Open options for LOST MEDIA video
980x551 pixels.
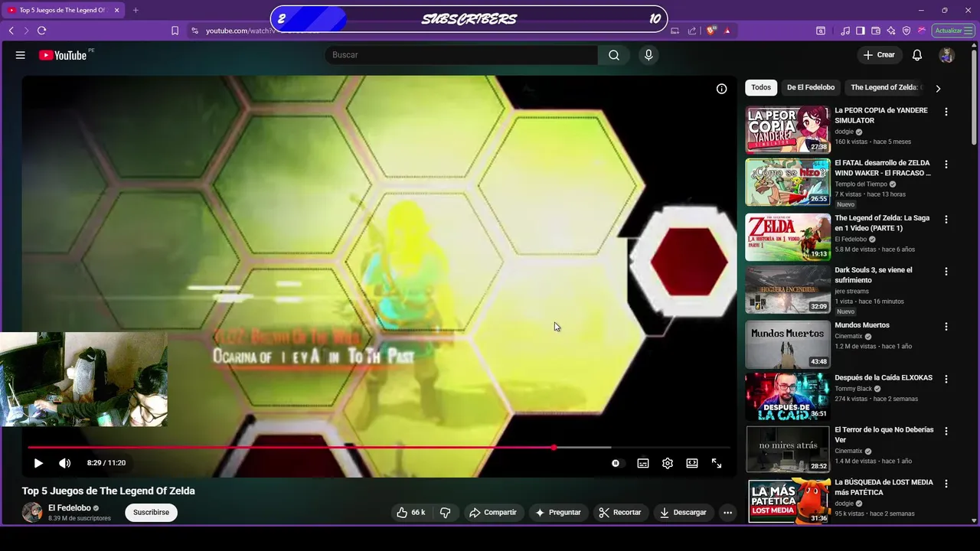(946, 484)
